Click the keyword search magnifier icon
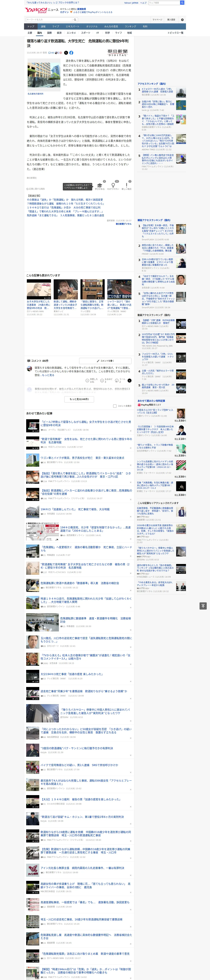This screenshot has height=980, width=210. [x=75, y=20]
